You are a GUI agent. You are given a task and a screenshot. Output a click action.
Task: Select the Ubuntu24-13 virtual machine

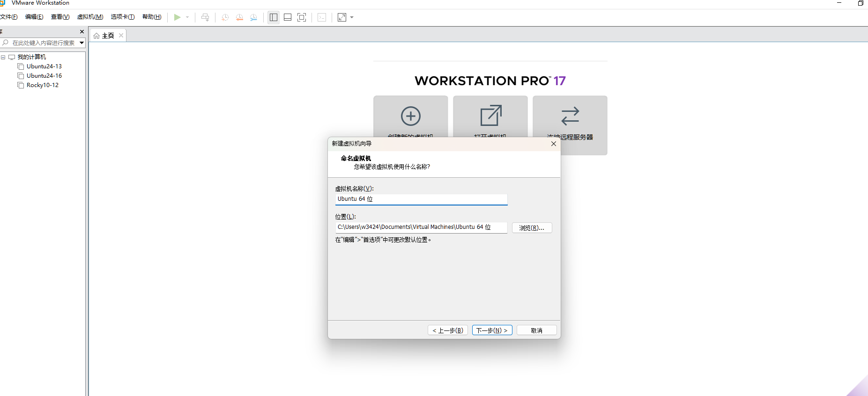(44, 66)
